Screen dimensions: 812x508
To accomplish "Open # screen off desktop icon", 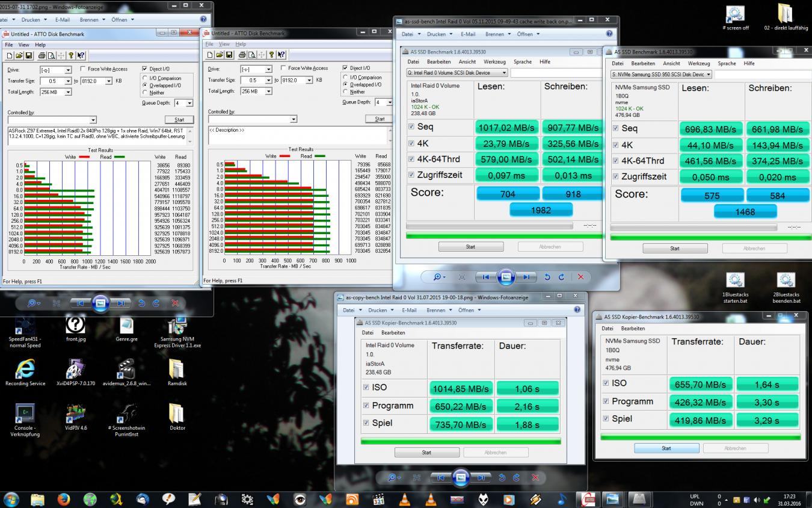I will [736, 18].
